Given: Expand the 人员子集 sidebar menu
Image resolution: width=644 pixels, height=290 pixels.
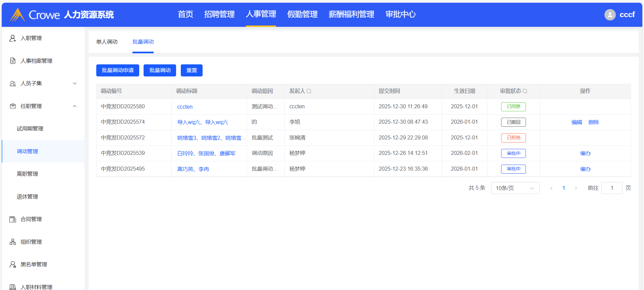Looking at the screenshot, I should pos(75,83).
